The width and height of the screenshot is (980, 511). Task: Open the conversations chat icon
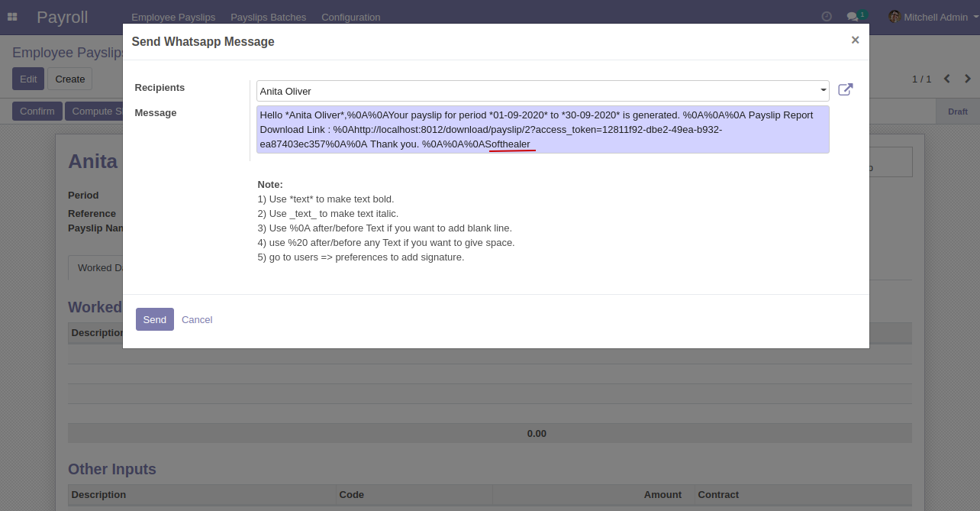pos(856,17)
